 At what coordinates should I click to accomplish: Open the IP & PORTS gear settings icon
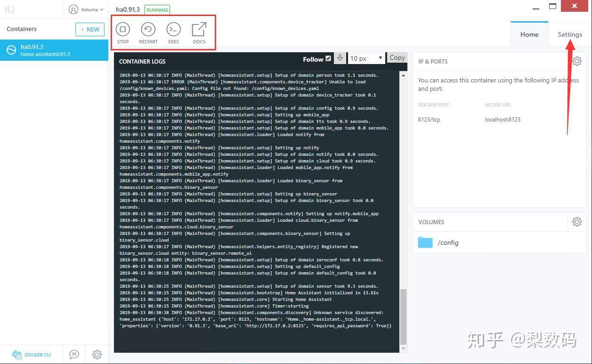[577, 61]
